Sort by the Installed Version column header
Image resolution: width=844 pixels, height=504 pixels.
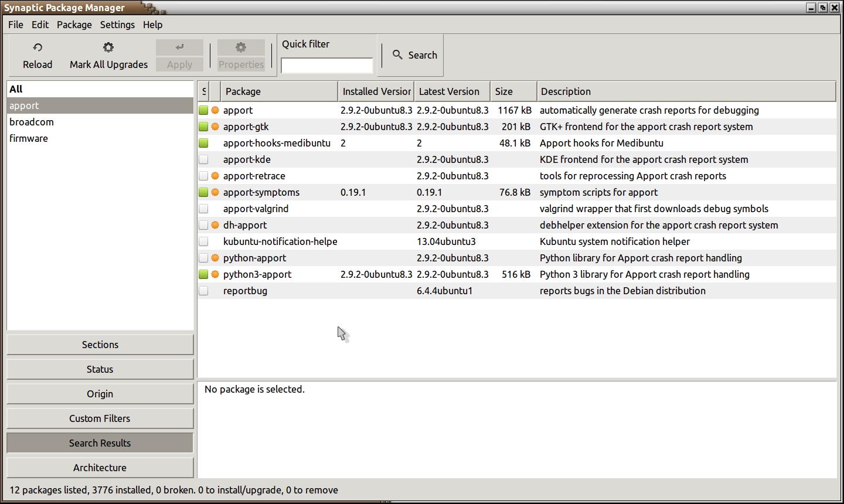(376, 91)
